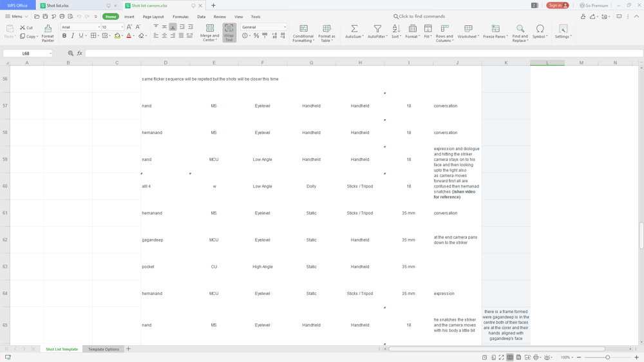The width and height of the screenshot is (644, 362).
Task: Click the Print icon in quick access bar
Action: point(62,17)
